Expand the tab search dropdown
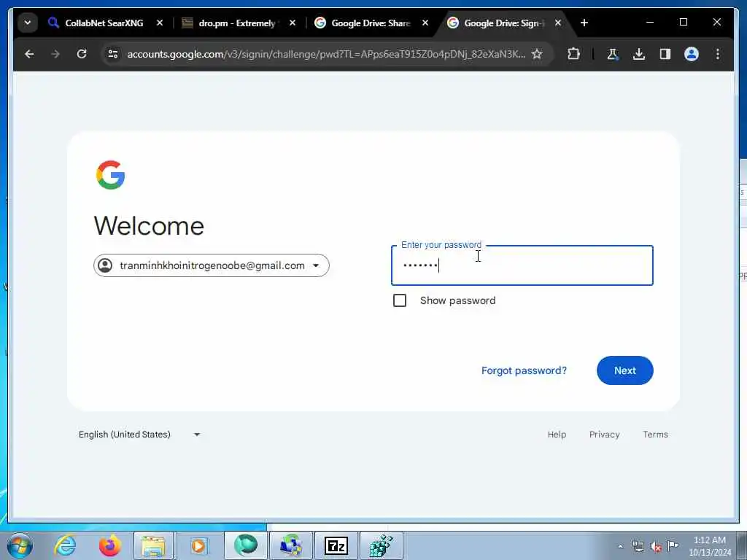 click(x=28, y=23)
